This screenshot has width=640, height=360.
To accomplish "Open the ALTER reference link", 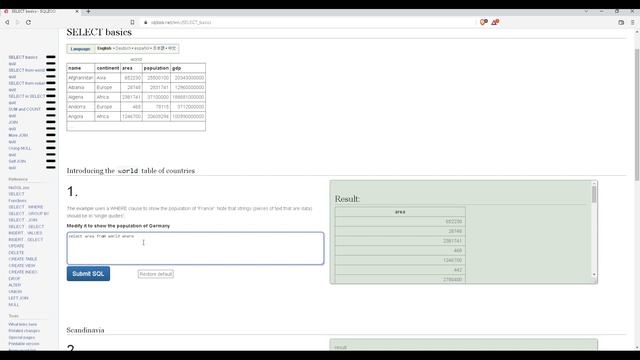I will pyautogui.click(x=15, y=285).
